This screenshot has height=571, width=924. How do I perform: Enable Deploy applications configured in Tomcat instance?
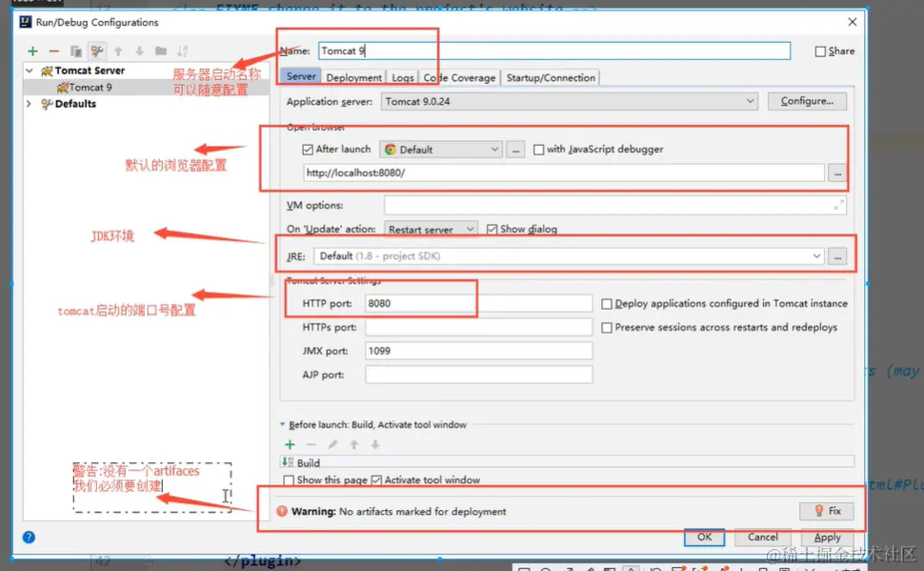[607, 304]
